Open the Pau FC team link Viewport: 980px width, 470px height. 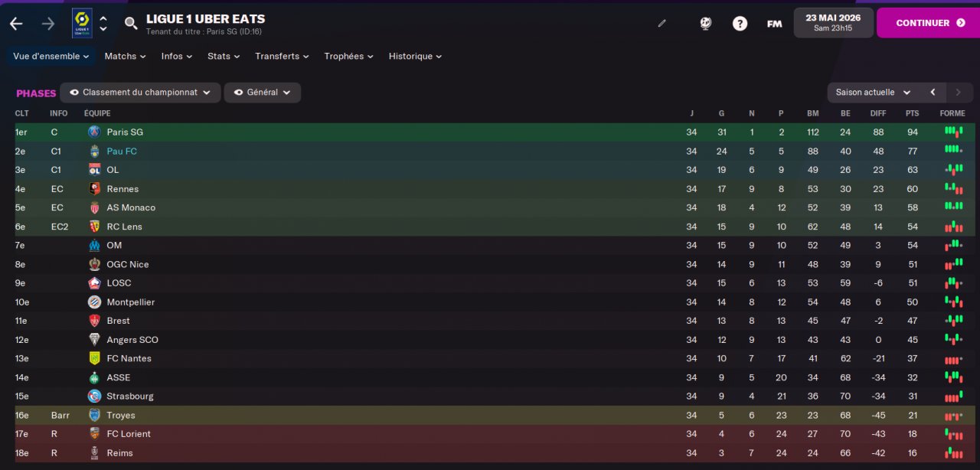coord(122,152)
